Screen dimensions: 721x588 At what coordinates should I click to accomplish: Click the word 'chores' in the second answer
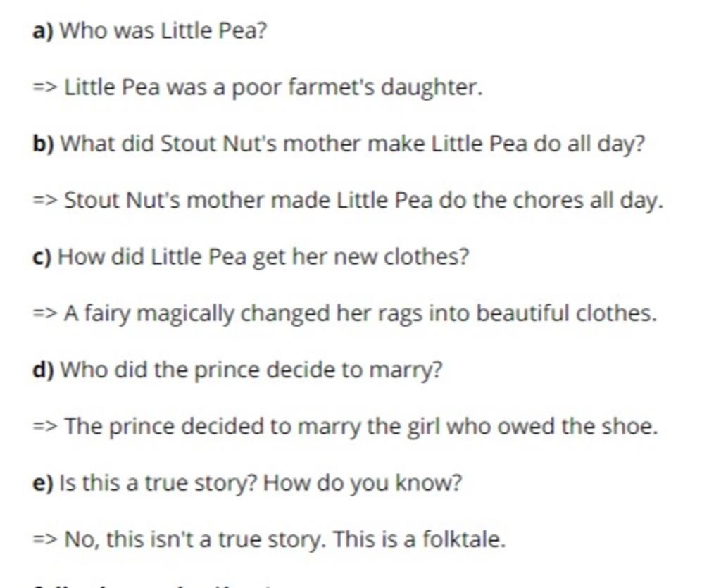pyautogui.click(x=547, y=201)
